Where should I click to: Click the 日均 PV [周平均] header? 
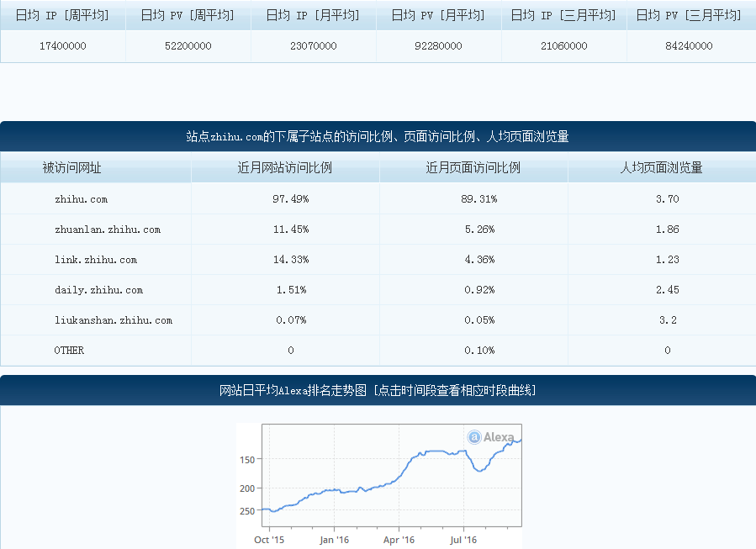(x=188, y=15)
